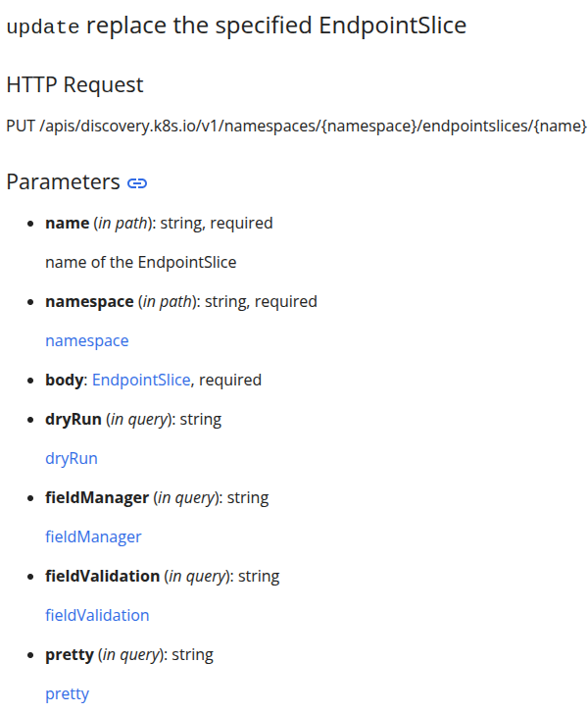588x714 pixels.
Task: Click the bold 'pretty' parameter label
Action: click(x=70, y=654)
